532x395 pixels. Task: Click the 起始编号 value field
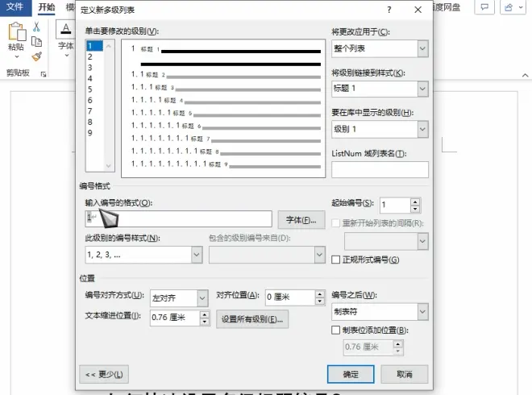pos(395,205)
